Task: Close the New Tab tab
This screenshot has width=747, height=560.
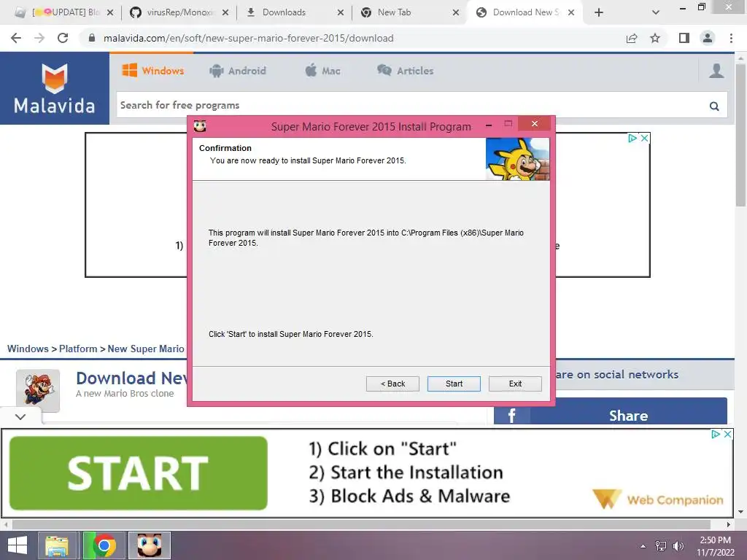Action: [455, 12]
